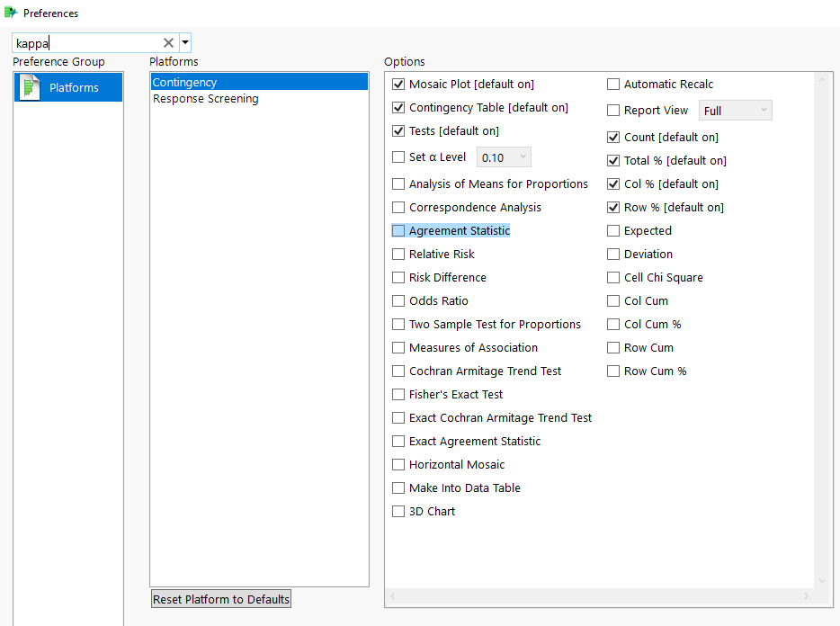Open the Set α Level dropdown
Screen dimensions: 840x626
click(x=504, y=157)
